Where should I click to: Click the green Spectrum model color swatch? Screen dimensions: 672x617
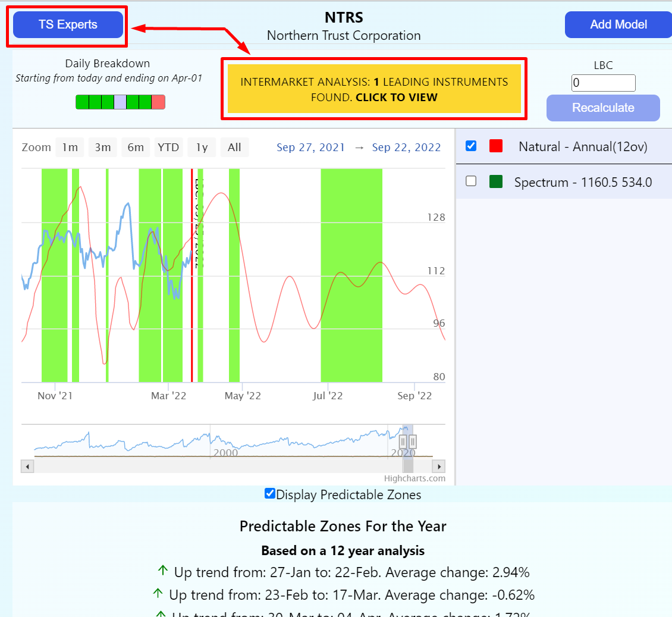click(x=496, y=181)
